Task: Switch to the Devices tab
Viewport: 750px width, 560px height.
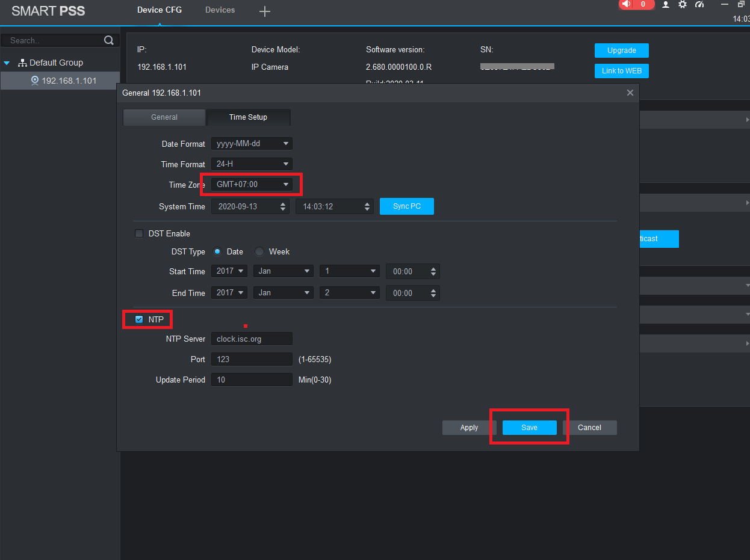Action: (x=220, y=10)
